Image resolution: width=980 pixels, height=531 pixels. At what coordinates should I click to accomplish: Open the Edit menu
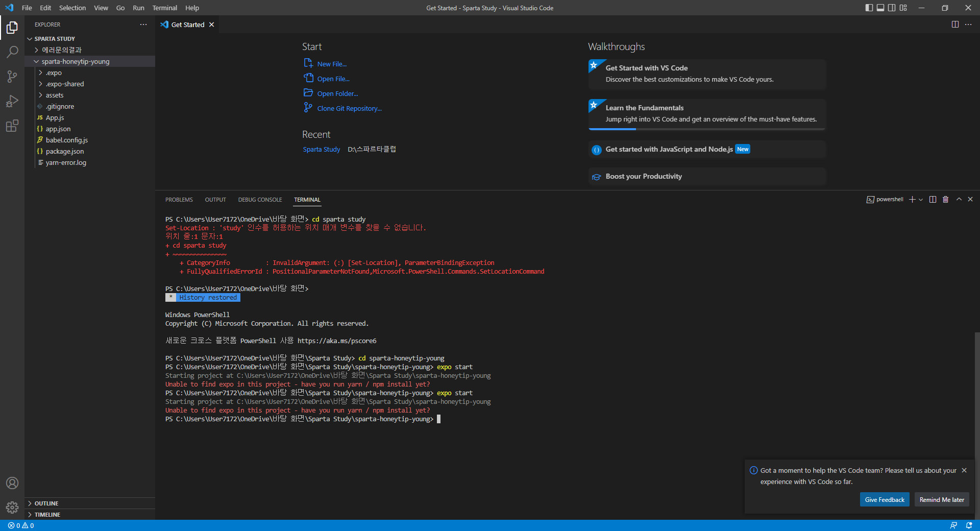point(45,8)
